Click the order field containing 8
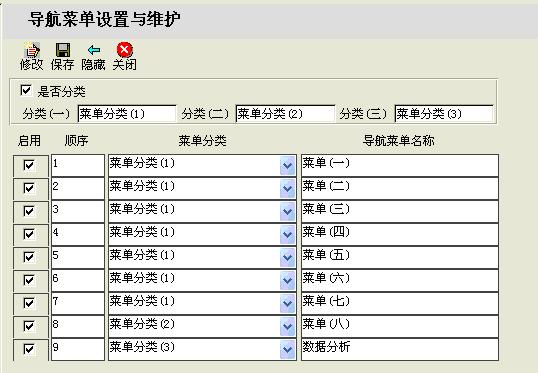Screen dimensions: 538x373 78,326
